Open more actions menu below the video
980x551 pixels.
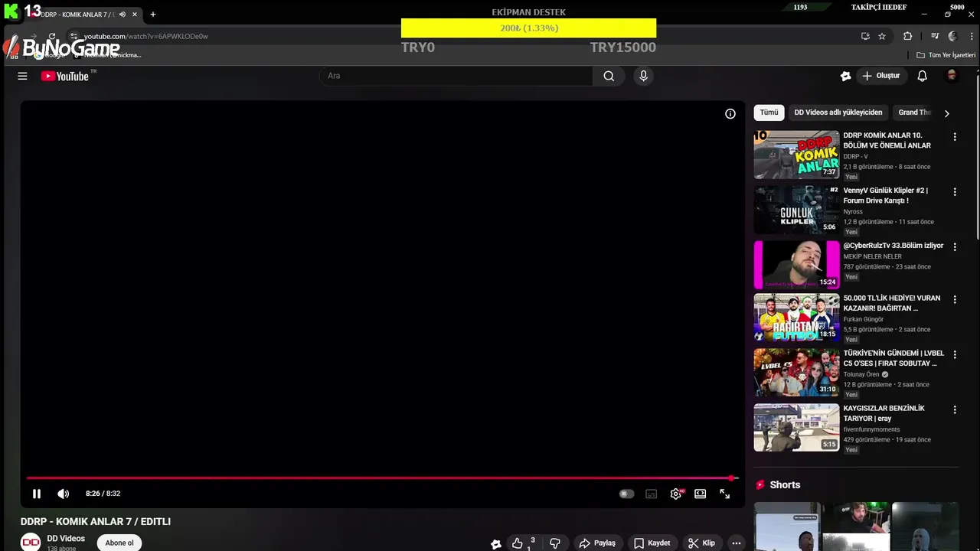pyautogui.click(x=736, y=543)
